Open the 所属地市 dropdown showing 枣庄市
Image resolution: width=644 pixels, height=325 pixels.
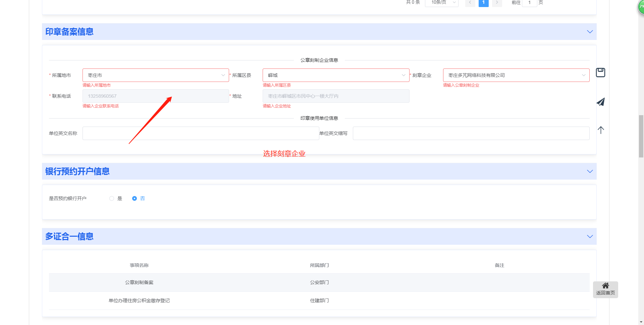156,75
